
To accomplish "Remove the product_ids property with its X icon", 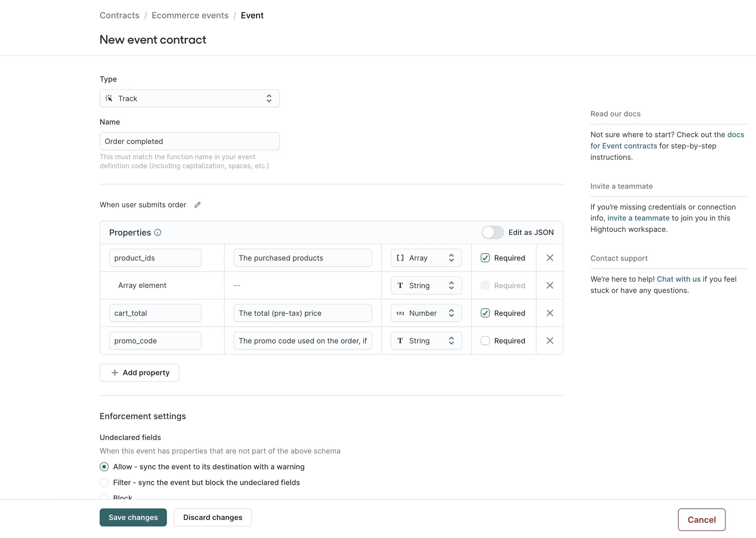I will pyautogui.click(x=550, y=257).
